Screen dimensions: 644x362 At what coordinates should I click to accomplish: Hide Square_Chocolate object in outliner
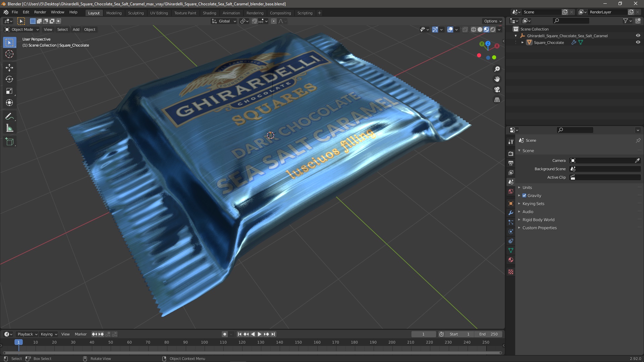pos(638,43)
